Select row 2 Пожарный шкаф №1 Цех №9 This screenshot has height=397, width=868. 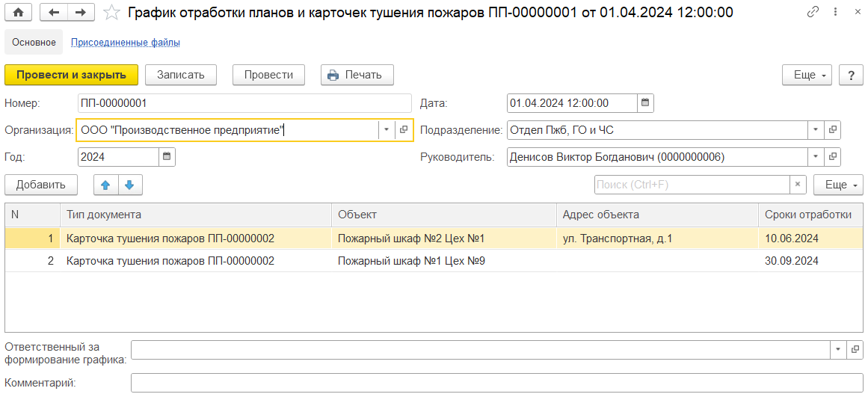tap(411, 261)
